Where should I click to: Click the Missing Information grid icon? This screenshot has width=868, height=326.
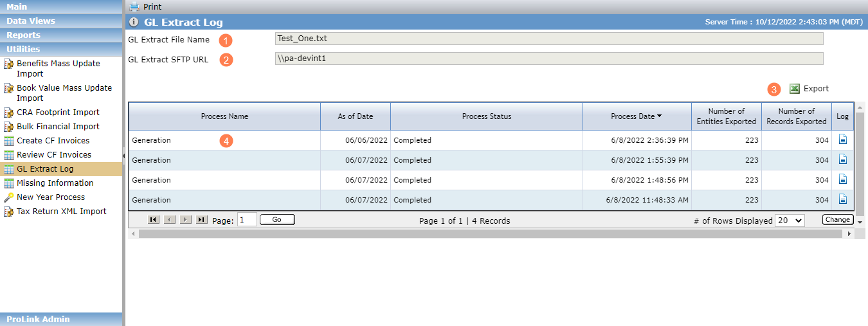(x=9, y=183)
